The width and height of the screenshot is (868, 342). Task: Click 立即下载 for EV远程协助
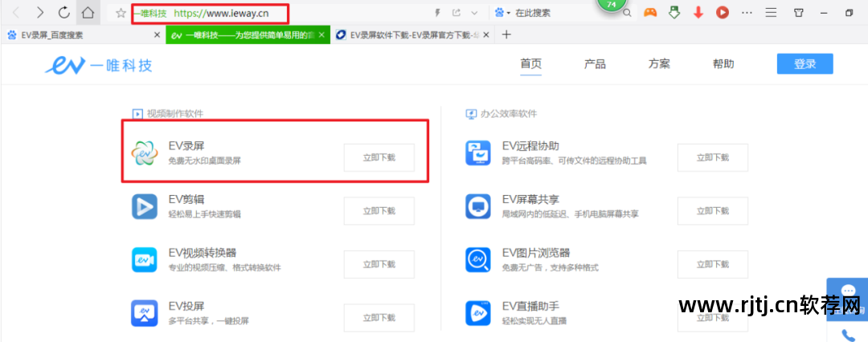[x=713, y=157]
